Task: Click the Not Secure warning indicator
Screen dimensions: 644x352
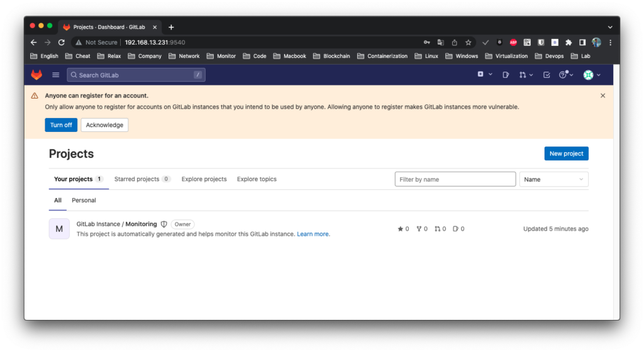Action: click(96, 42)
